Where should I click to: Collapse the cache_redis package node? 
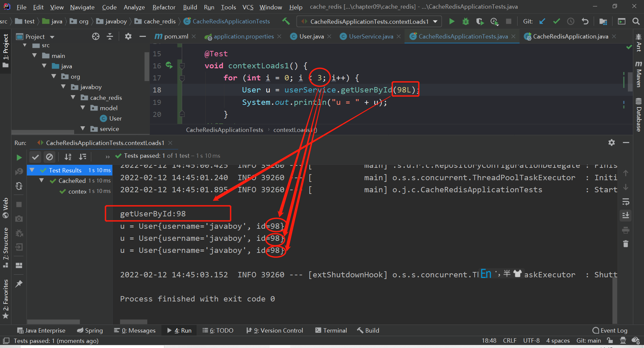(x=73, y=97)
